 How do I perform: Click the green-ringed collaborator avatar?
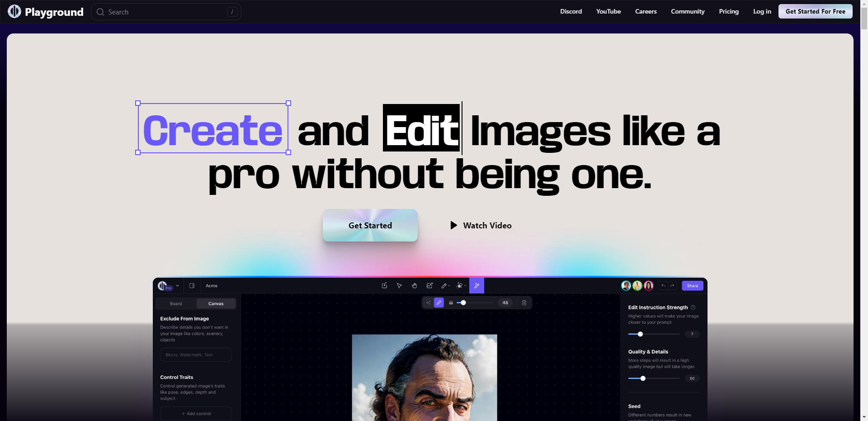pyautogui.click(x=637, y=285)
